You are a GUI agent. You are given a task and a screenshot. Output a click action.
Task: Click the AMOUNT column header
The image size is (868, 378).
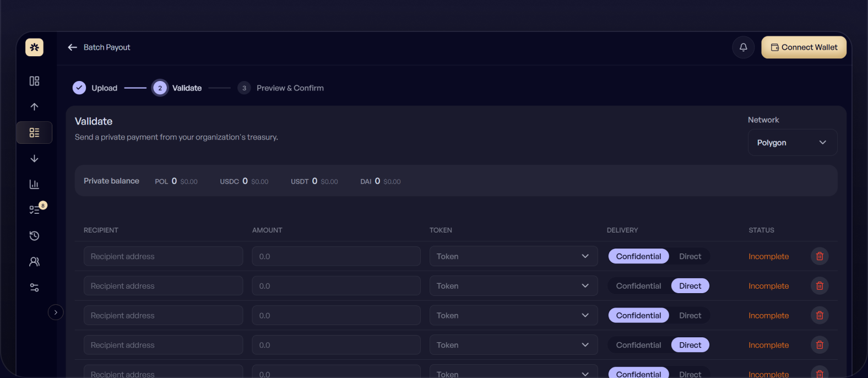click(x=267, y=230)
